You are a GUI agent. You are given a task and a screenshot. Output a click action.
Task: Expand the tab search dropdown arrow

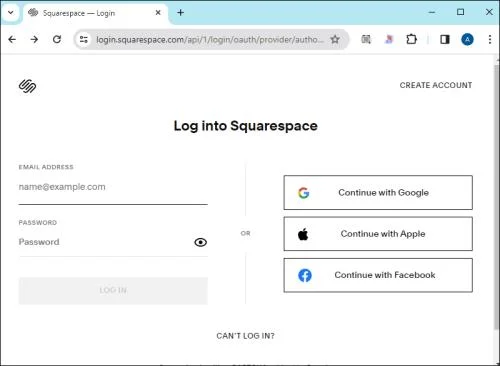[x=11, y=13]
